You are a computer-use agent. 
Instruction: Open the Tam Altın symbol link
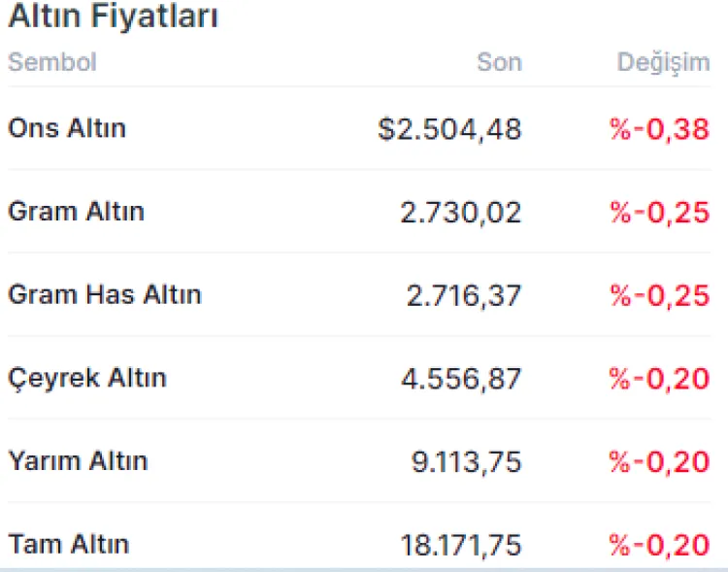[x=68, y=544]
